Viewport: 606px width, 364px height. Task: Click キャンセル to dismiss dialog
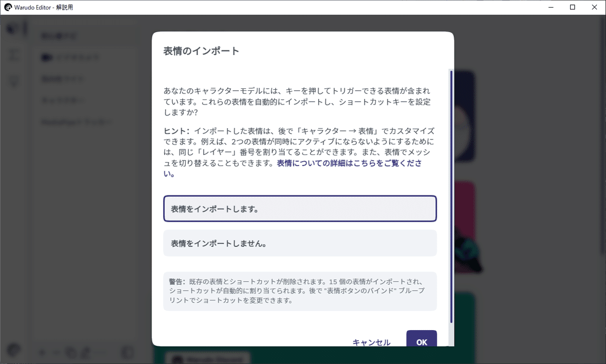point(371,342)
